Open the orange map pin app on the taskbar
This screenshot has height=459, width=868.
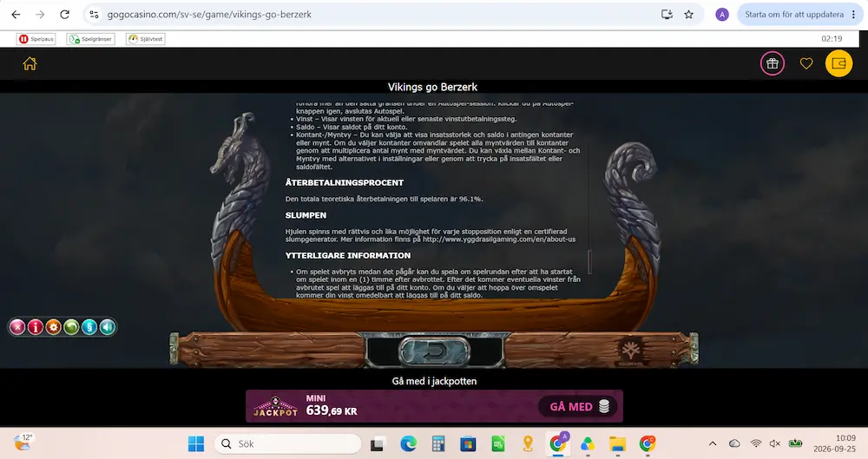[x=528, y=443]
